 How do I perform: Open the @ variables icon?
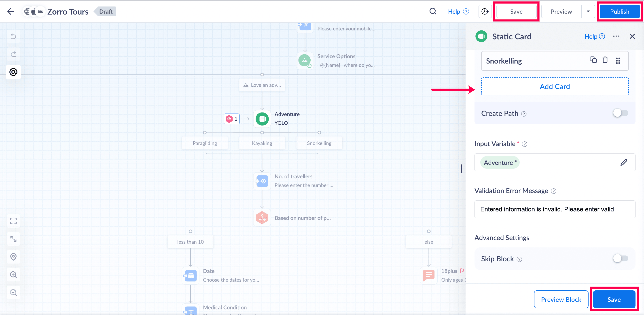(13, 72)
